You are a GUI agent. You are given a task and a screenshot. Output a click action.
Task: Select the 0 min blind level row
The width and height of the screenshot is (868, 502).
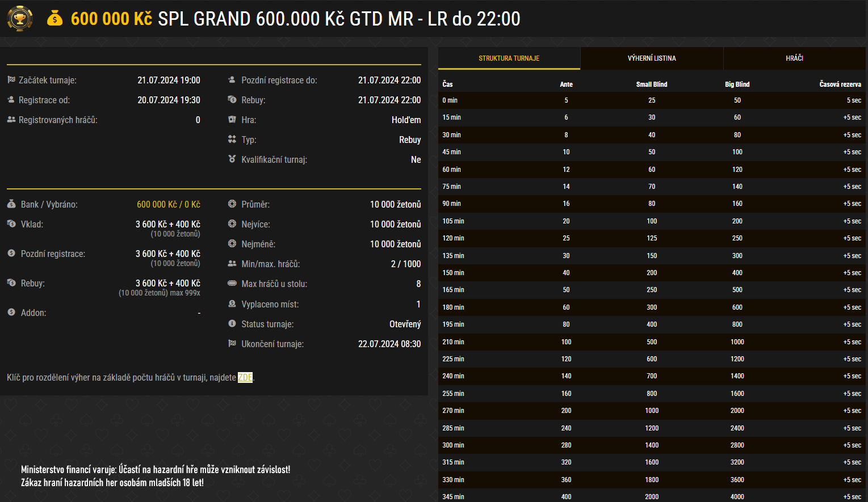pos(652,100)
